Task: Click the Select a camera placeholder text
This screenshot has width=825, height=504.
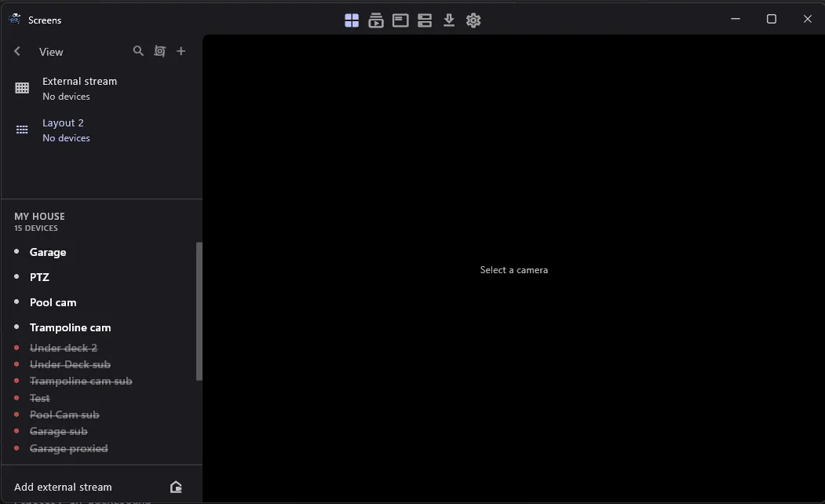Action: tap(513, 270)
